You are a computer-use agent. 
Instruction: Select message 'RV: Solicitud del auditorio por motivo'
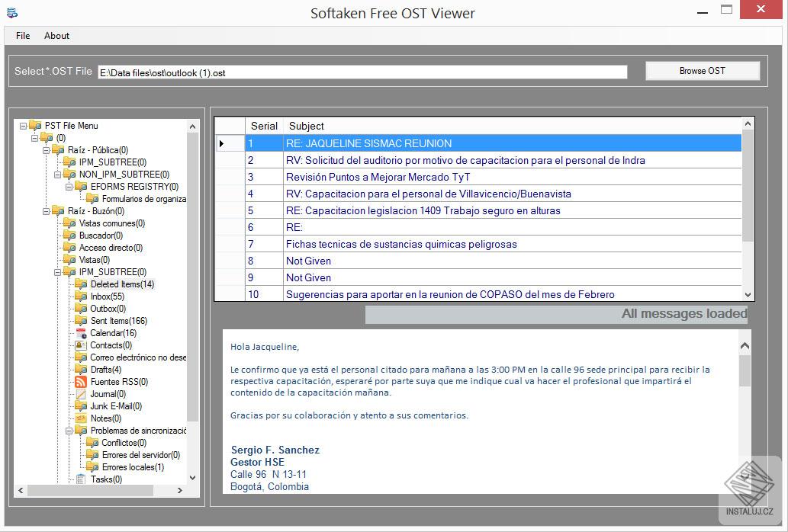click(x=465, y=160)
